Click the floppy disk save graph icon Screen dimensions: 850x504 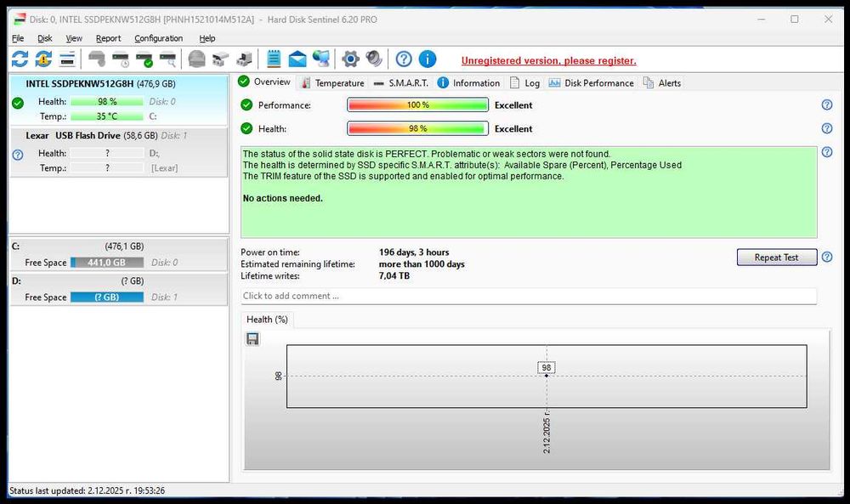[252, 339]
